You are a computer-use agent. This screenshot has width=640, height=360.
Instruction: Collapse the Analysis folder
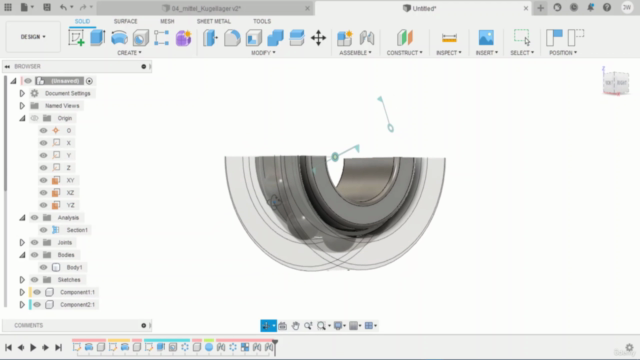coord(22,218)
